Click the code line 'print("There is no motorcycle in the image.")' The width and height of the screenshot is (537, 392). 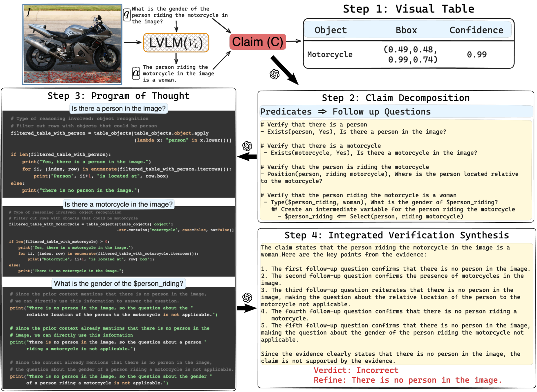pos(71,271)
